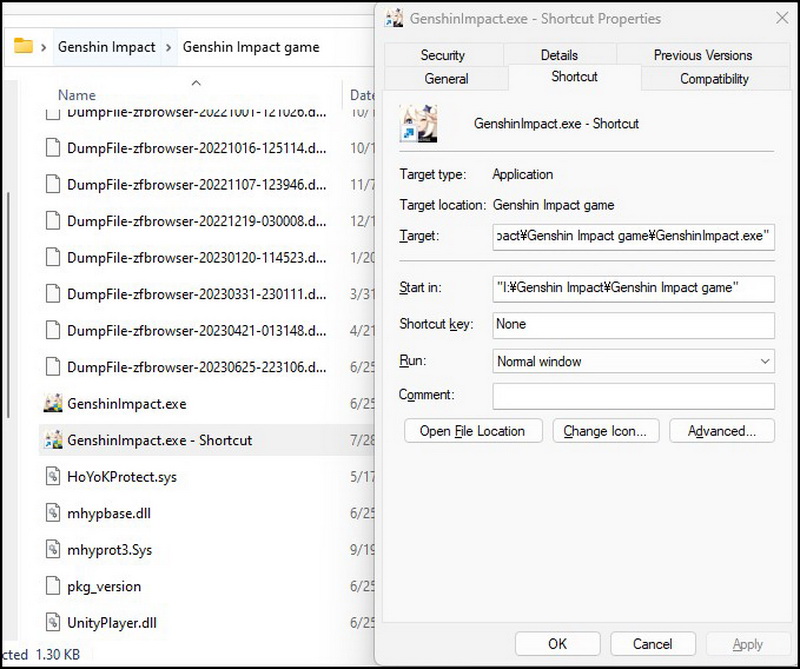This screenshot has height=669, width=800.
Task: Click the mhyprot3.Sys file icon
Action: point(53,550)
